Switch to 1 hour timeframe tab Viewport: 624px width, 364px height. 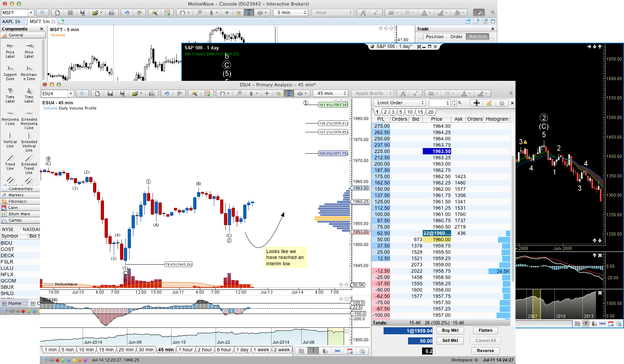(x=185, y=350)
